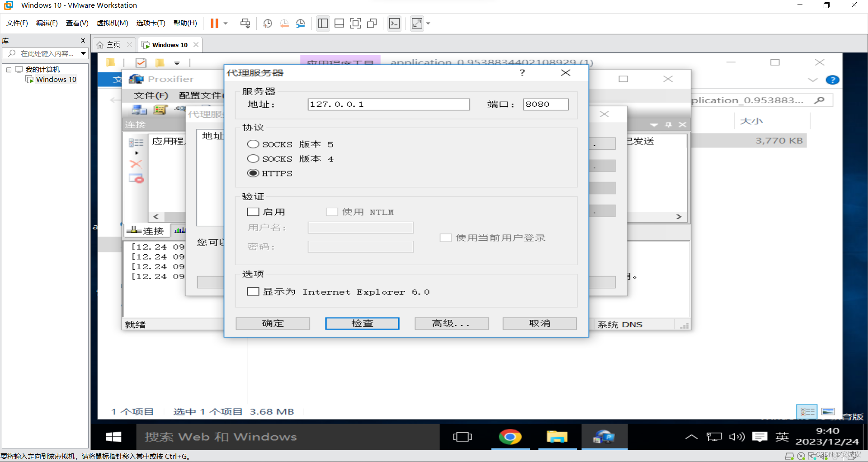The image size is (868, 462).
Task: Close the Windows 10 VM tab
Action: [196, 44]
